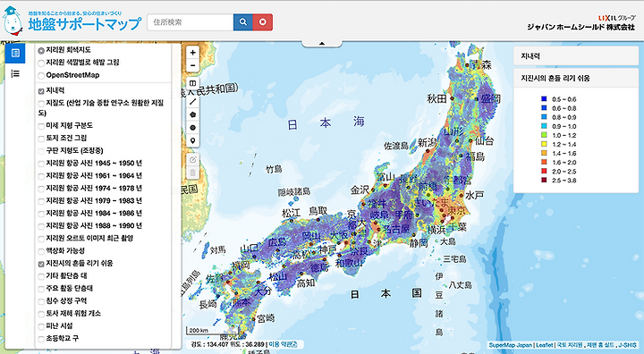Click the address search input field

point(191,22)
